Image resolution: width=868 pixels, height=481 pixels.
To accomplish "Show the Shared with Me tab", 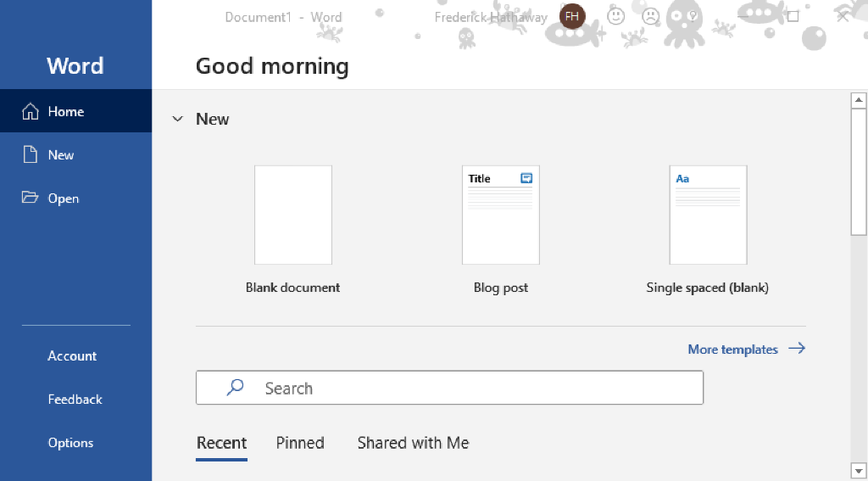I will coord(413,443).
